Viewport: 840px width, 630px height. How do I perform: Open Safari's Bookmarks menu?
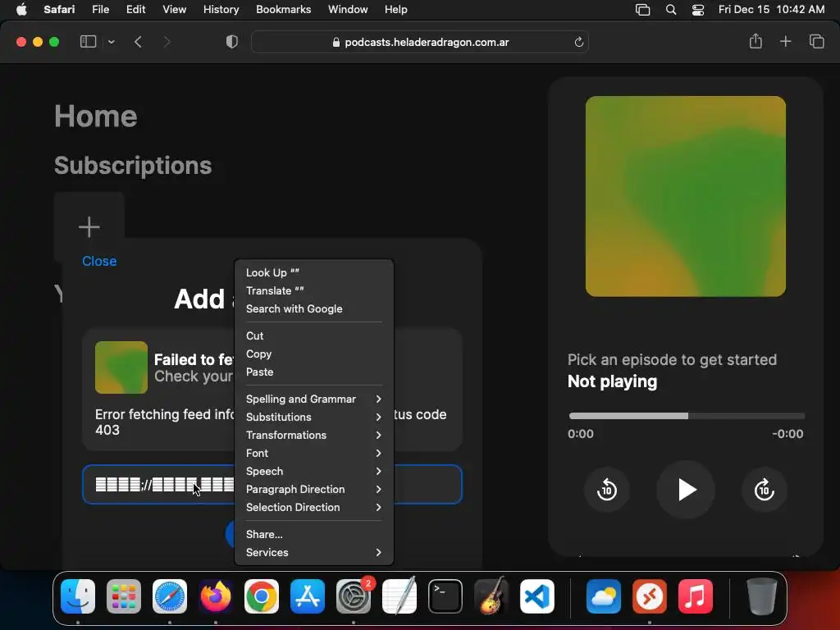pyautogui.click(x=283, y=10)
